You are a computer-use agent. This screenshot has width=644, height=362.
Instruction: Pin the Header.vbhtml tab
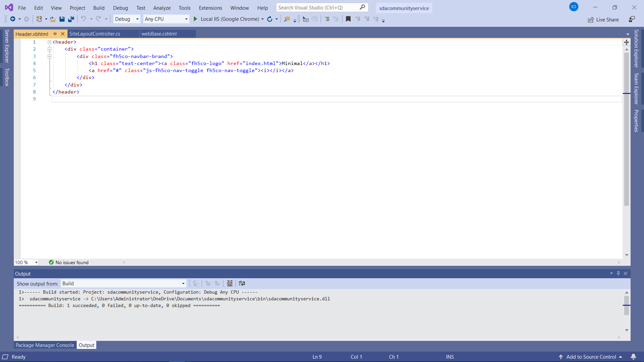[x=55, y=34]
